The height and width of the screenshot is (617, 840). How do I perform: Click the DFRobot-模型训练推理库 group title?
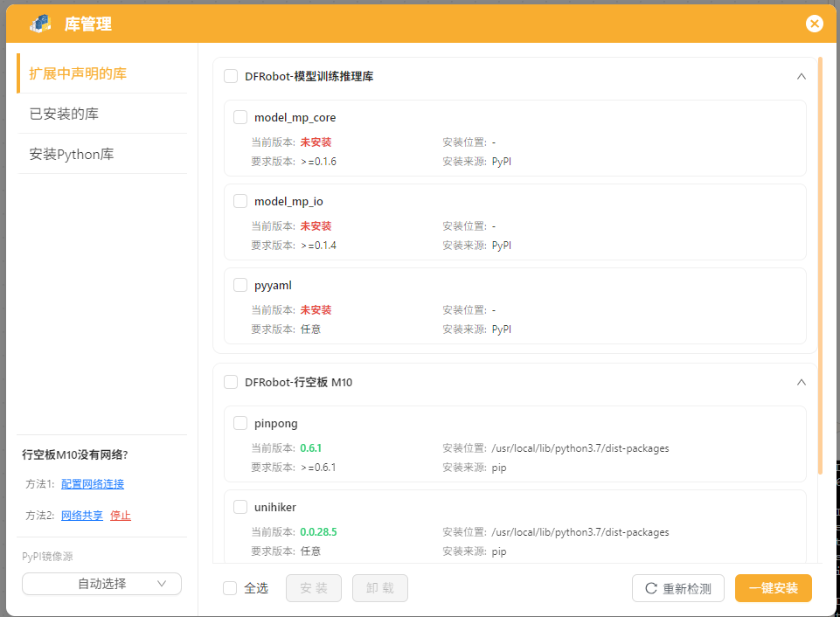tap(309, 76)
